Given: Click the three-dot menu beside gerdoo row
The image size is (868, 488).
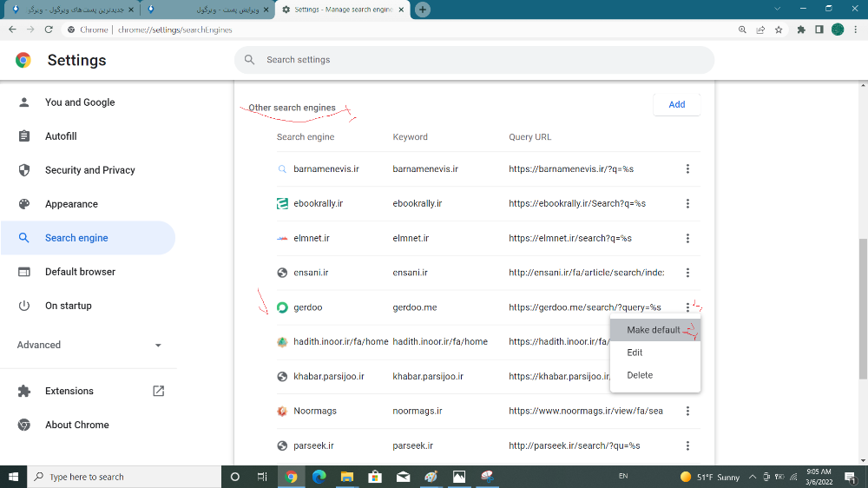Looking at the screenshot, I should coord(687,307).
